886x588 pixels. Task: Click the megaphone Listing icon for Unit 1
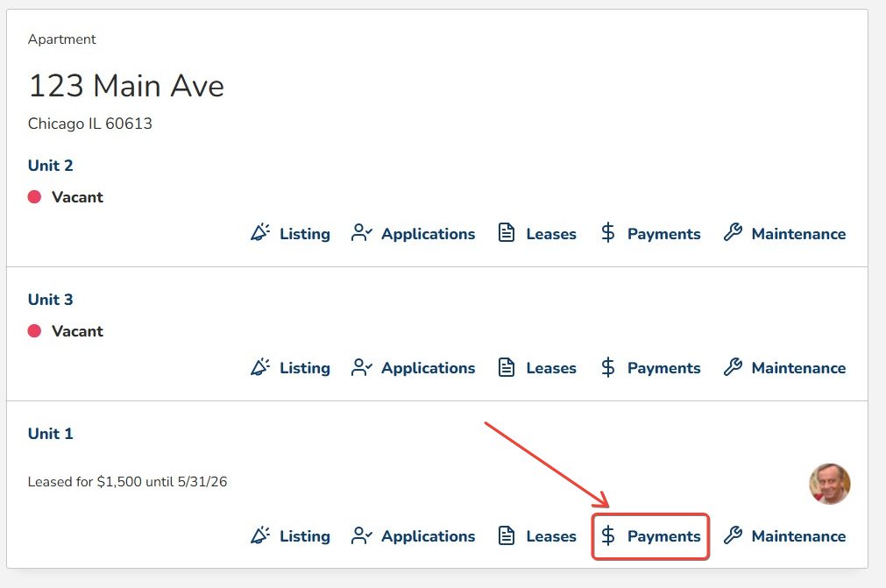click(260, 535)
